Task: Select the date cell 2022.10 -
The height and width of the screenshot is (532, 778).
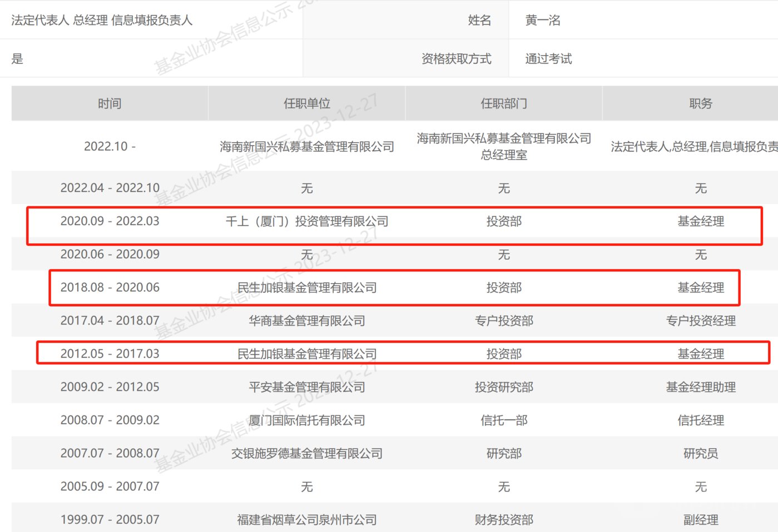Action: (x=110, y=146)
